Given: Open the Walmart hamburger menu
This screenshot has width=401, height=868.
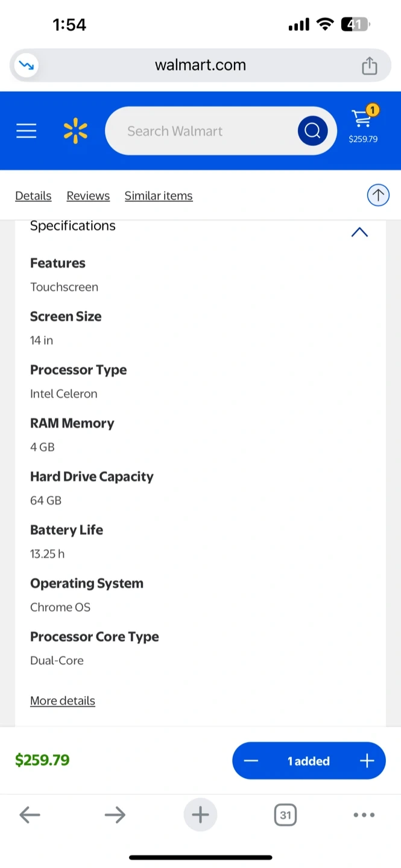Looking at the screenshot, I should click(27, 131).
